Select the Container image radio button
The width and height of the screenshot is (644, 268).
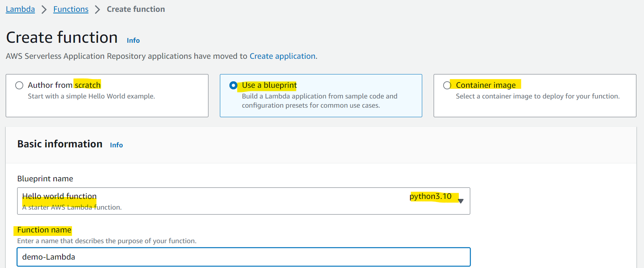click(x=447, y=85)
